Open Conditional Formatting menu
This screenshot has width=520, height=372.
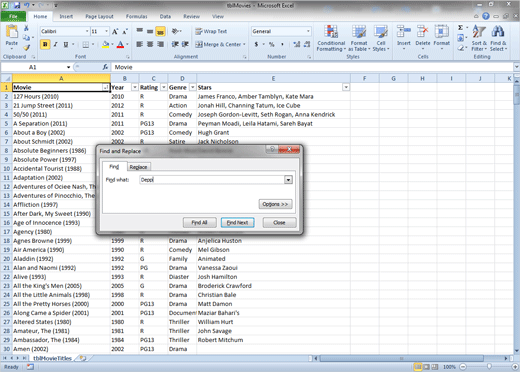[331, 38]
